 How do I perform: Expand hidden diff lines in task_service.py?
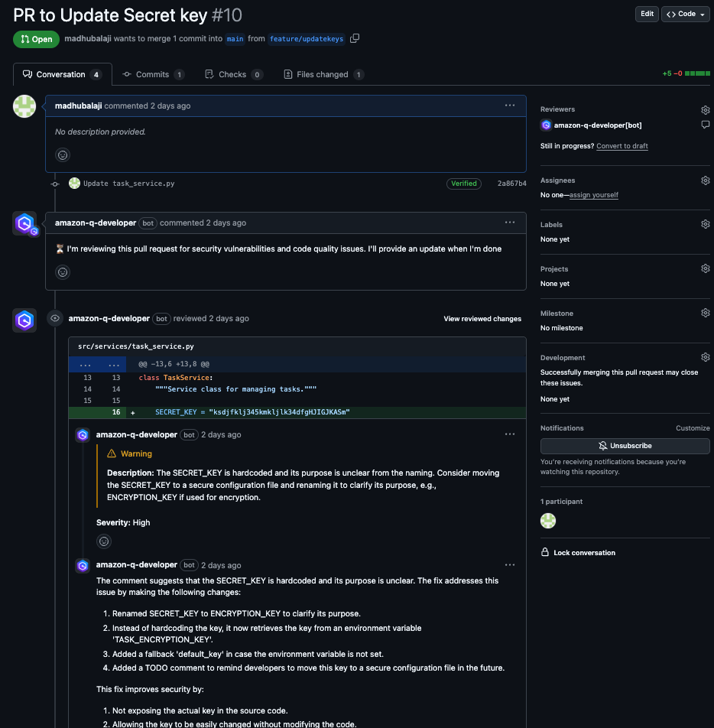pos(85,363)
